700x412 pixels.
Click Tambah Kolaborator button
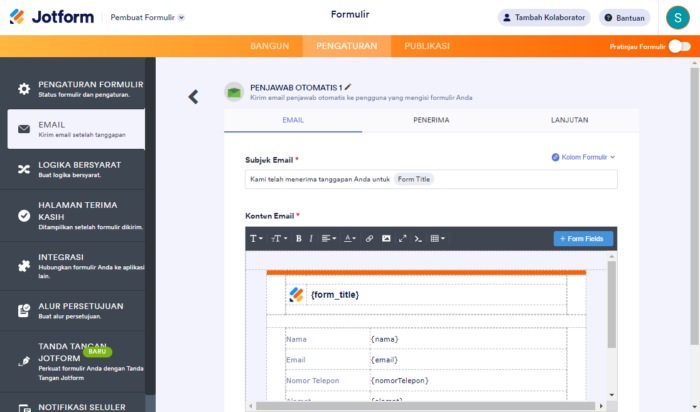coord(544,17)
